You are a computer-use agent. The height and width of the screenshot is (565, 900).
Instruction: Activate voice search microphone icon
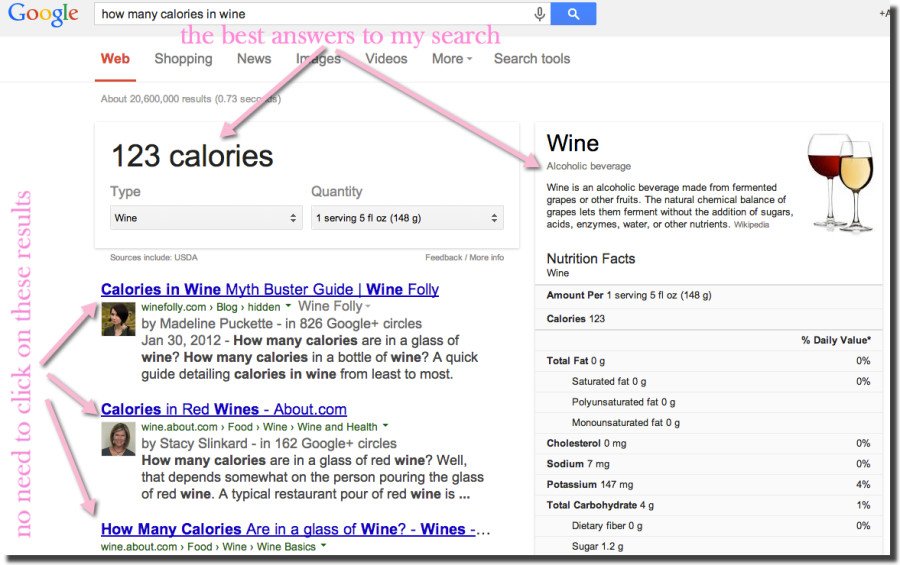coord(540,14)
